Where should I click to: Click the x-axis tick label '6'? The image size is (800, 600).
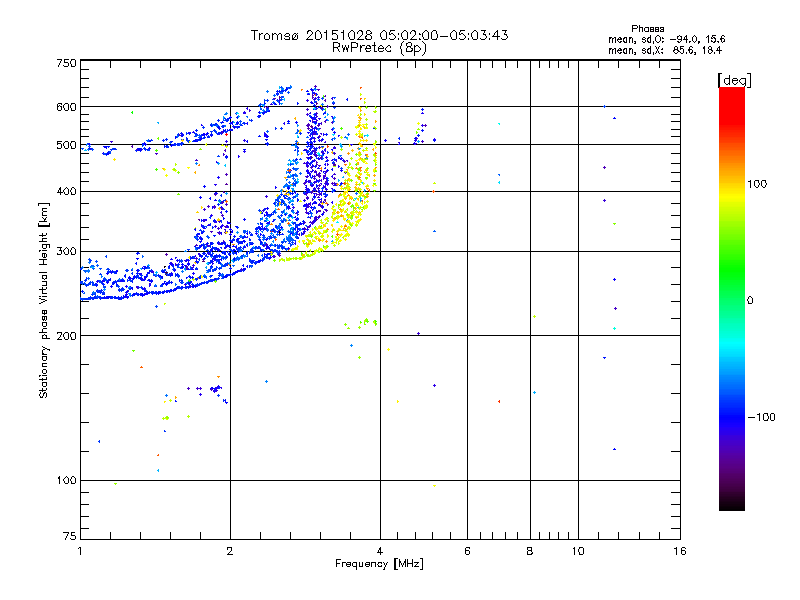pos(467,551)
